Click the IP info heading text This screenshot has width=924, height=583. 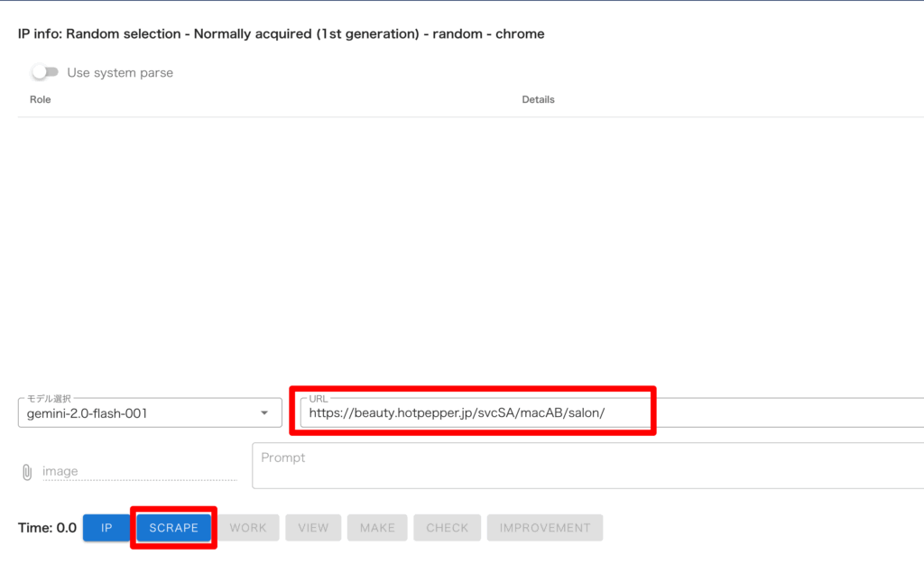click(x=281, y=34)
